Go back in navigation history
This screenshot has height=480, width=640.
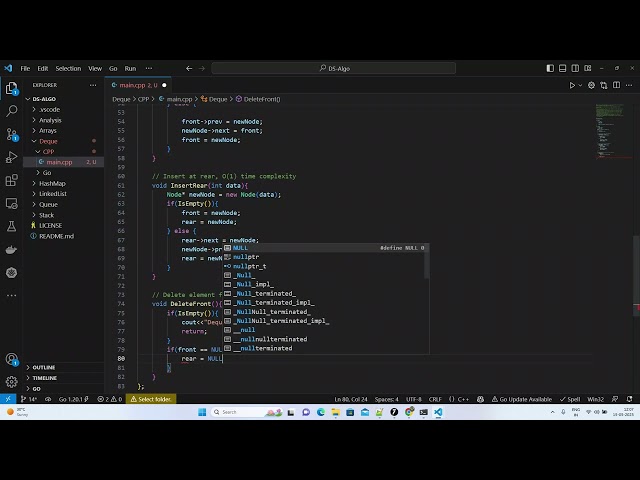189,68
